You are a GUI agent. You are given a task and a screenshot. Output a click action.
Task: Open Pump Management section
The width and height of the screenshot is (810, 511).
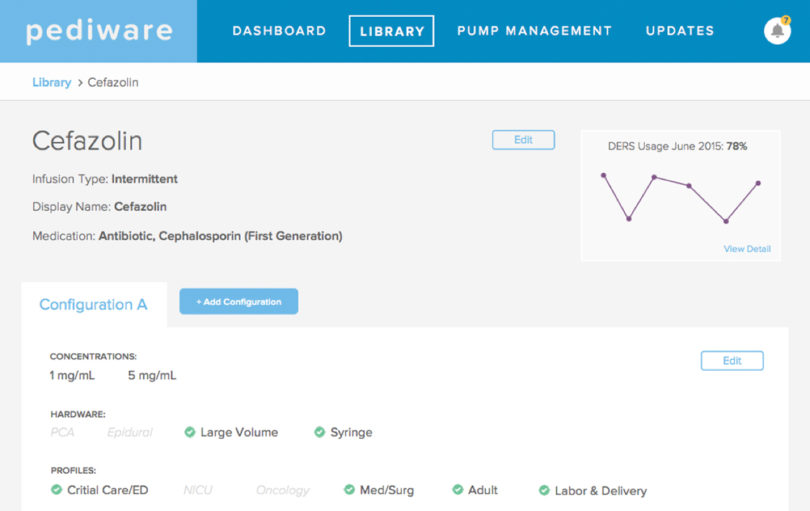534,31
